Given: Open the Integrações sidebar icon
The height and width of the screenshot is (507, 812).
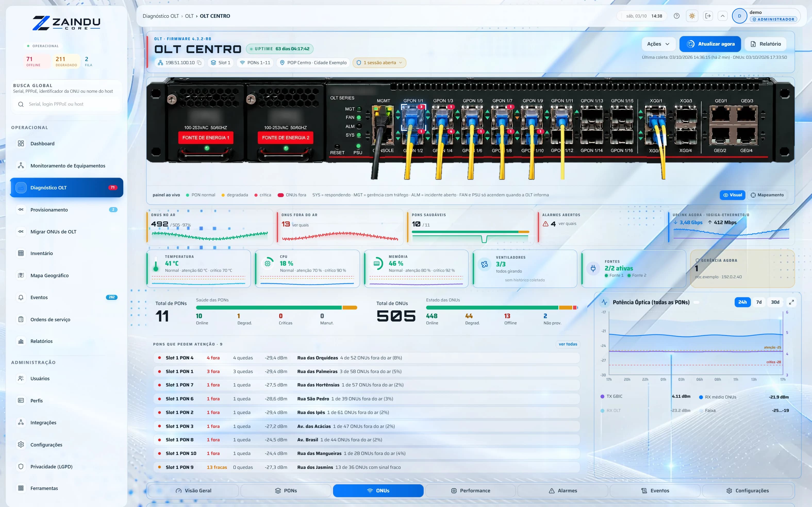Looking at the screenshot, I should tap(21, 422).
